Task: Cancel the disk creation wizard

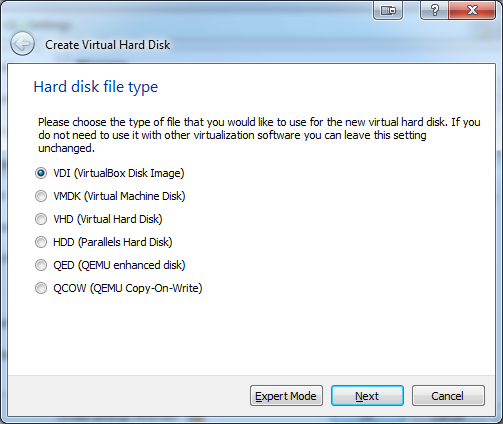Action: coord(448,396)
